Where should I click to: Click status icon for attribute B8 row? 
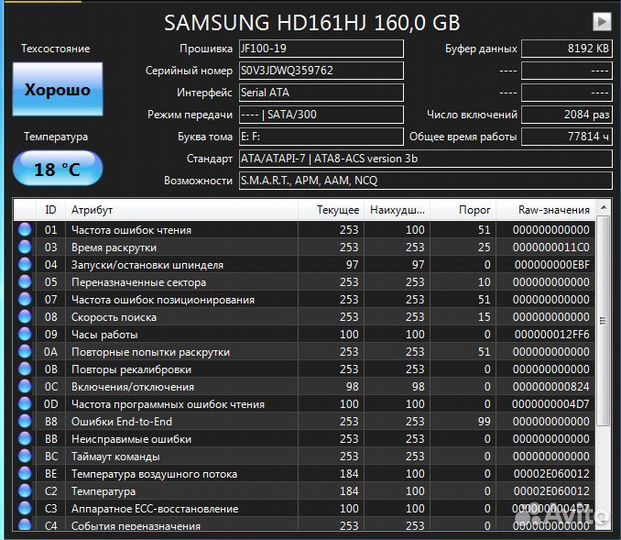pyautogui.click(x=25, y=422)
